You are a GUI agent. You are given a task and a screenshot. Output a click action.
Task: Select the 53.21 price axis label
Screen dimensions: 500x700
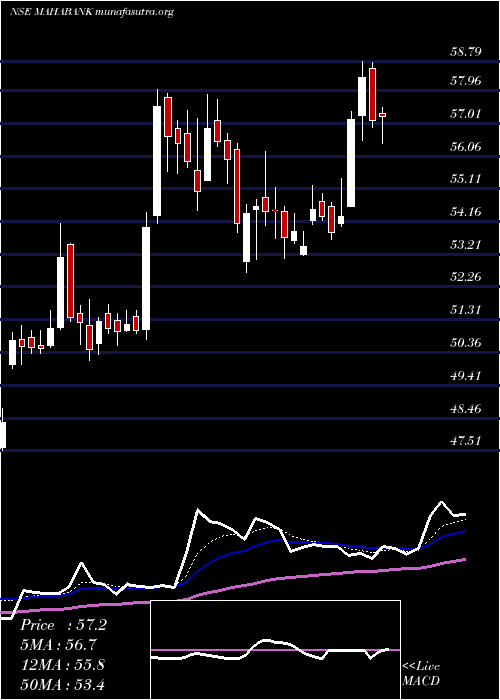466,245
